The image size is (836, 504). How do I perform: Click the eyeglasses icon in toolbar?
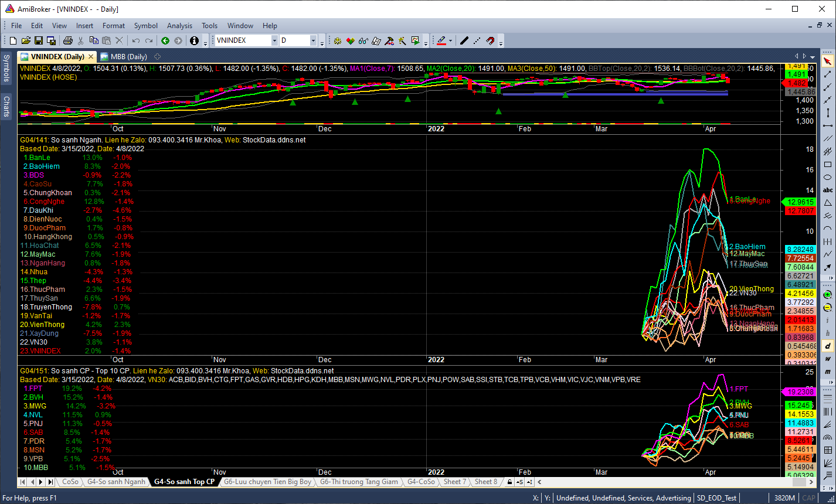coord(363,40)
